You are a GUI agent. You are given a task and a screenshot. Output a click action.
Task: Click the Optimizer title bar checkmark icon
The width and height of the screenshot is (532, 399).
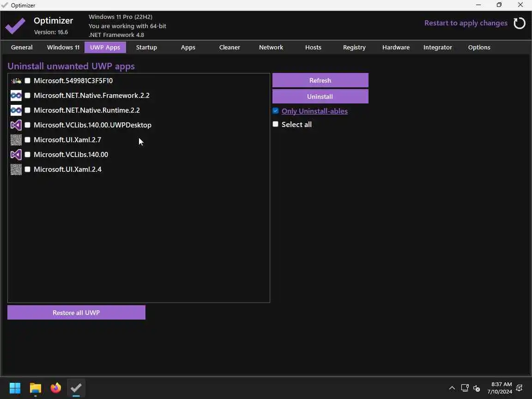[5, 5]
